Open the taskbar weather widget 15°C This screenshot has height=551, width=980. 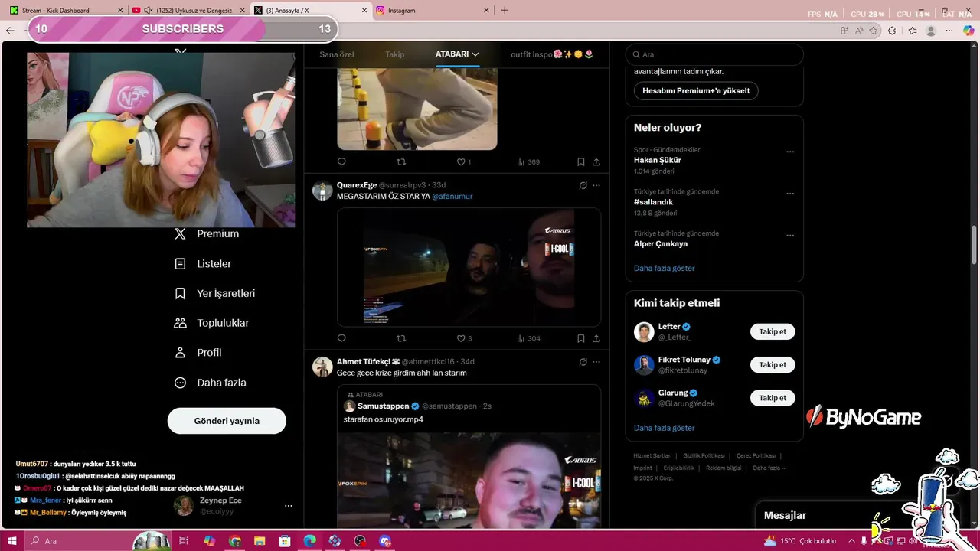[x=801, y=541]
